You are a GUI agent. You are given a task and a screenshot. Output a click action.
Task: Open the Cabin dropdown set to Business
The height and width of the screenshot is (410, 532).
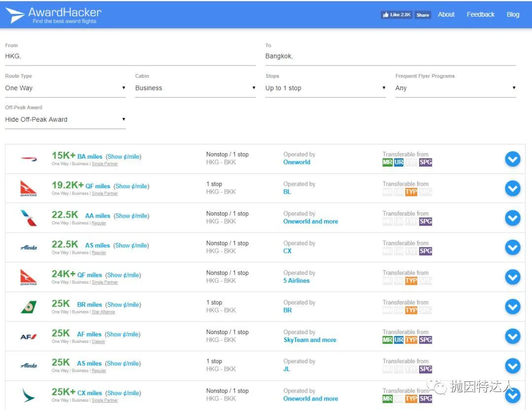coord(196,88)
